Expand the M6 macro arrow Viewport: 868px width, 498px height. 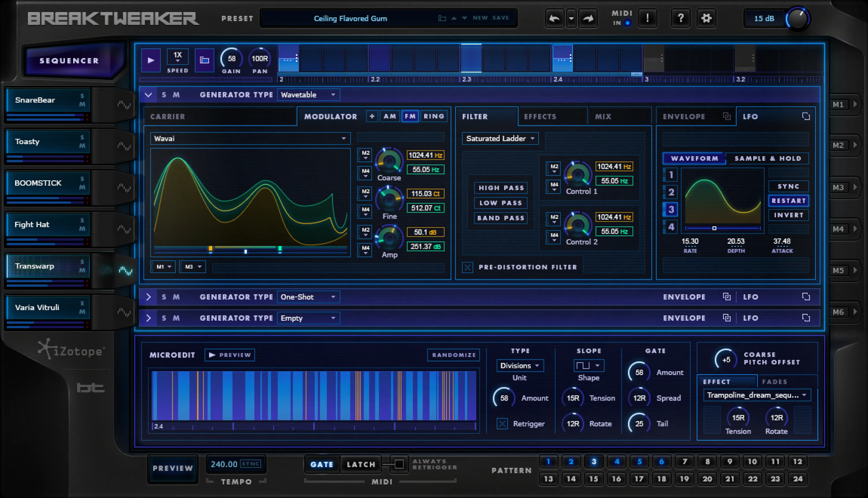pos(855,312)
